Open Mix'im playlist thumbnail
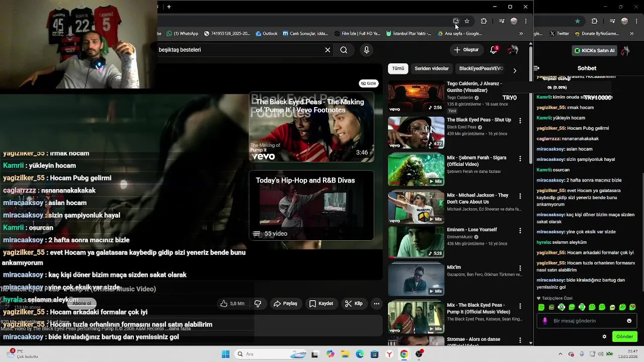Screen dimensions: 644x362 (416, 280)
